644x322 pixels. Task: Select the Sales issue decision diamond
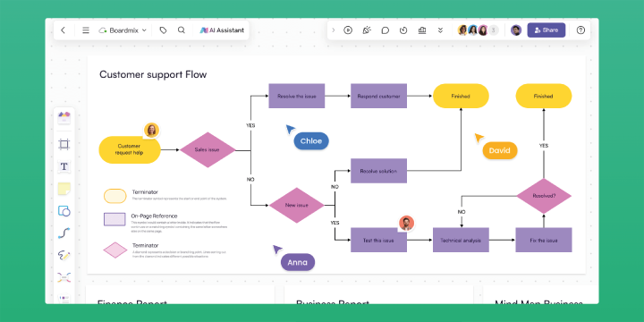(208, 150)
